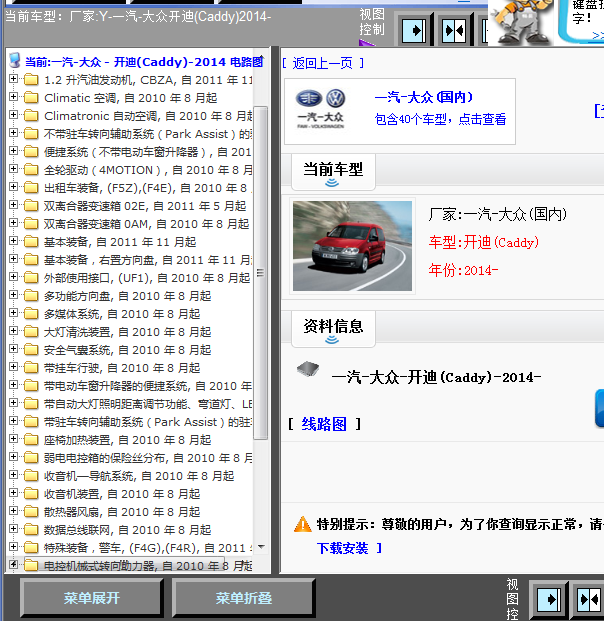Click the top view-control right-arrow panel icon

pyautogui.click(x=414, y=30)
